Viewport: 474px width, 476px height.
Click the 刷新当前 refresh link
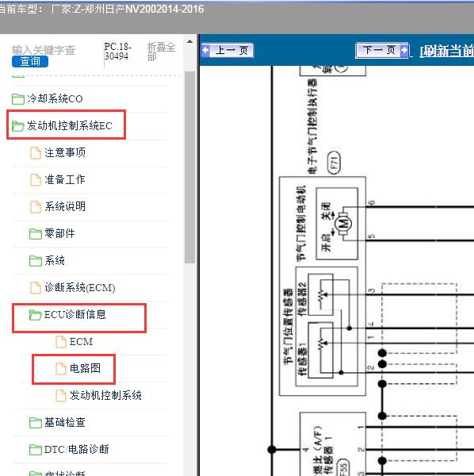447,51
